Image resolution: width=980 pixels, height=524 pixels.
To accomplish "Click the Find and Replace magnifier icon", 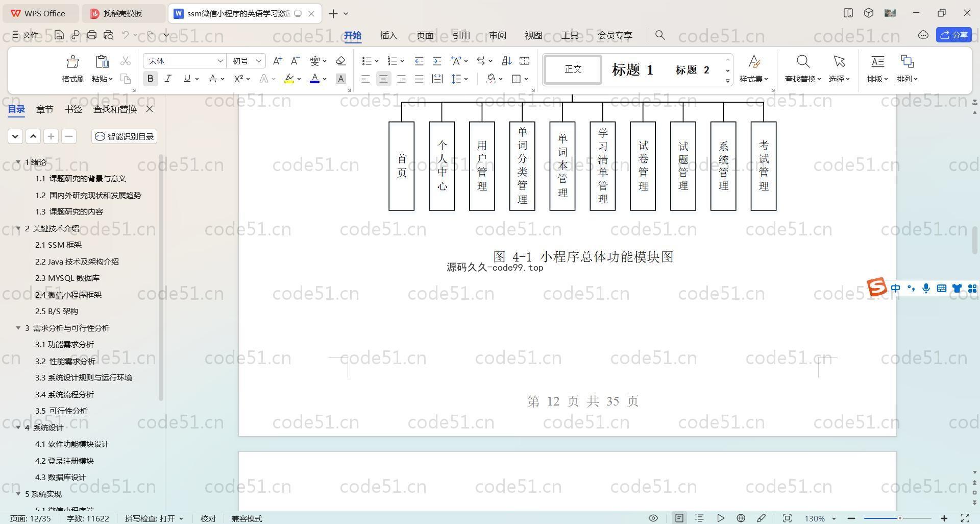I will click(803, 62).
